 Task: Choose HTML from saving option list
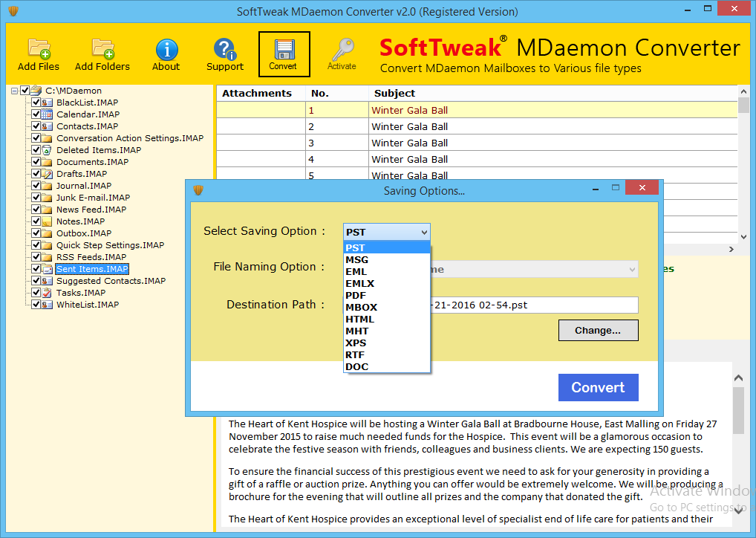pyautogui.click(x=387, y=319)
